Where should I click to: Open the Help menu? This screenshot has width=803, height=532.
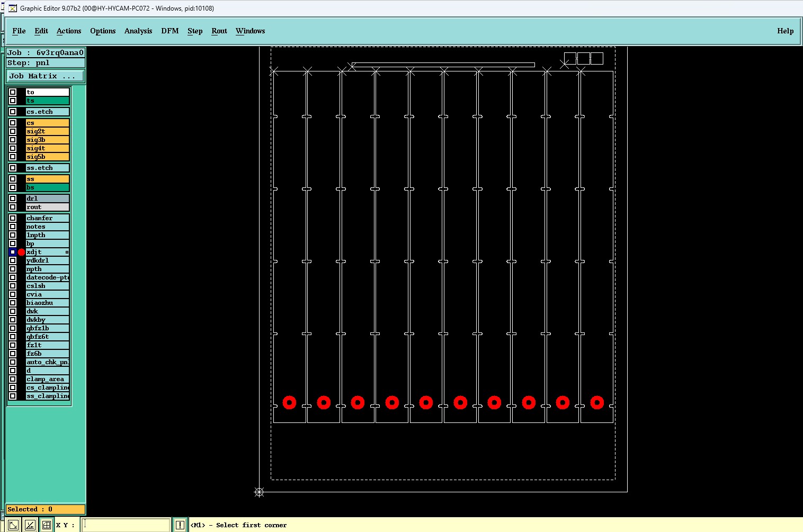(786, 31)
